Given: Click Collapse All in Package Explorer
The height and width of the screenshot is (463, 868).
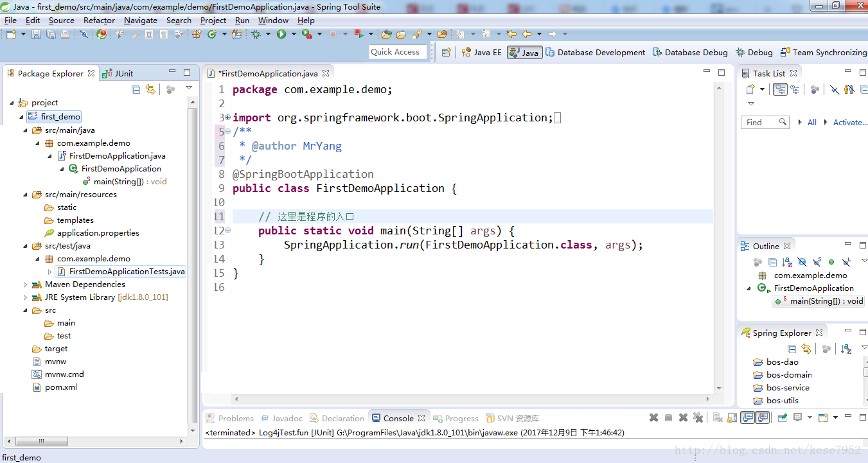Looking at the screenshot, I should 136,89.
